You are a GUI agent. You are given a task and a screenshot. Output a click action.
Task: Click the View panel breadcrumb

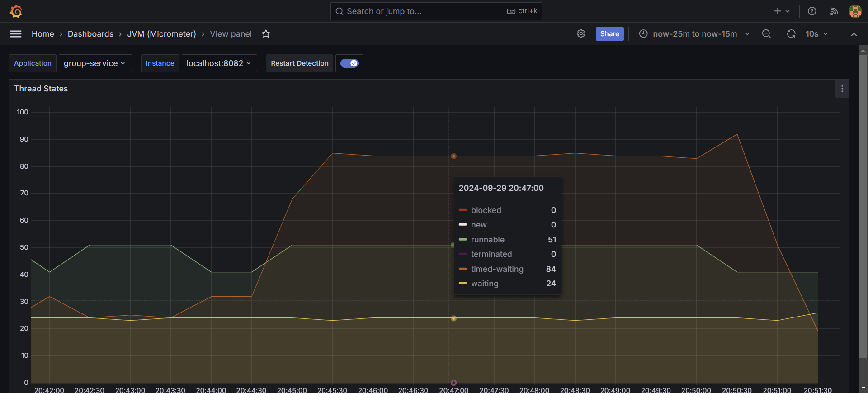click(231, 34)
